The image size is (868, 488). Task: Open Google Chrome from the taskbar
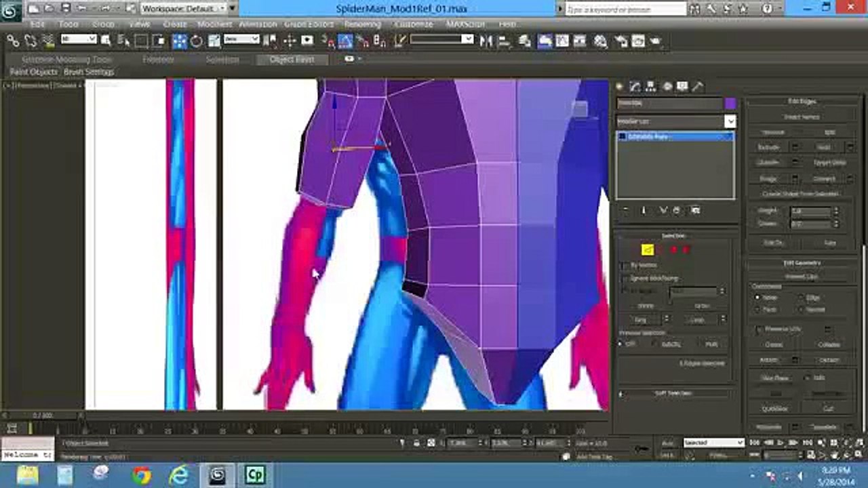(x=142, y=476)
